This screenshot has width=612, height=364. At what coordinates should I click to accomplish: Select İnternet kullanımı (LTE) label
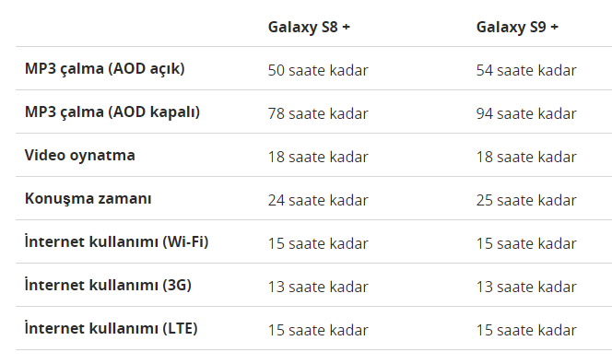point(111,328)
